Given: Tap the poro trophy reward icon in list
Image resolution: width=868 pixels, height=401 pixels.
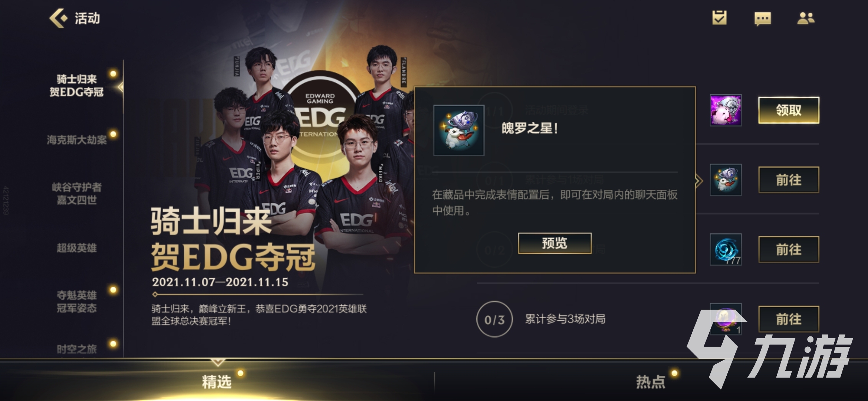Looking at the screenshot, I should (x=726, y=180).
